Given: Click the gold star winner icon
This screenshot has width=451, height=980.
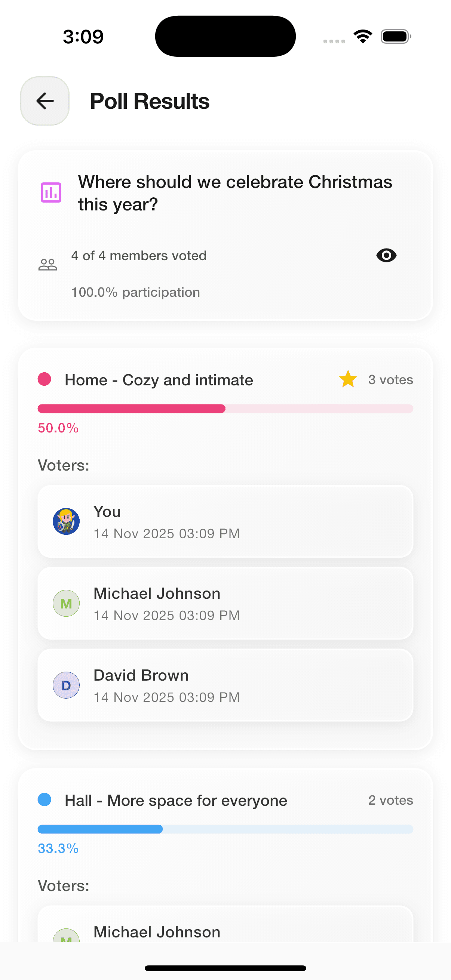Looking at the screenshot, I should [x=348, y=379].
